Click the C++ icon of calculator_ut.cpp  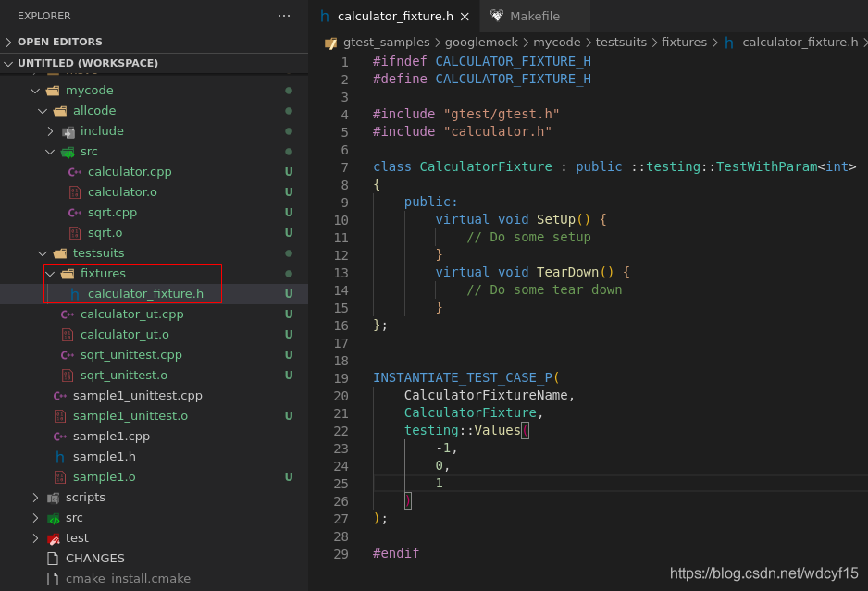68,314
